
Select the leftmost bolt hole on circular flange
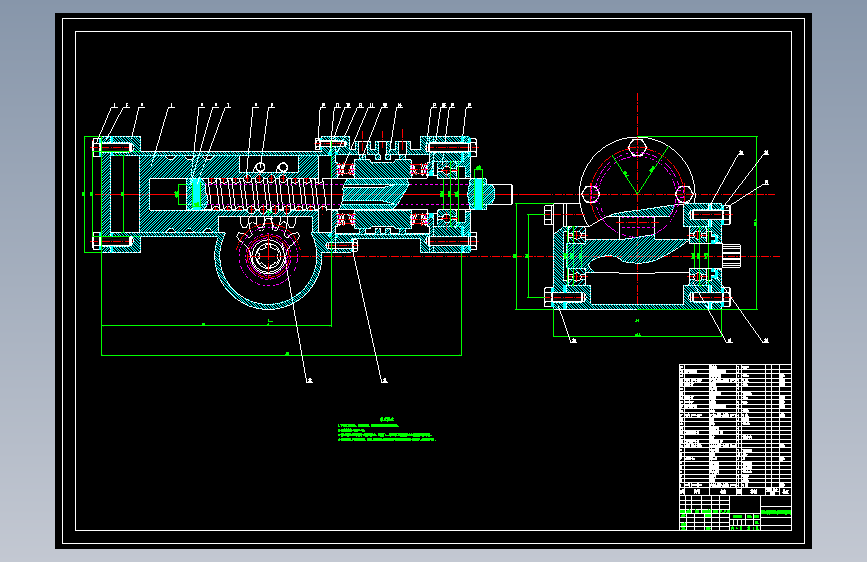591,194
